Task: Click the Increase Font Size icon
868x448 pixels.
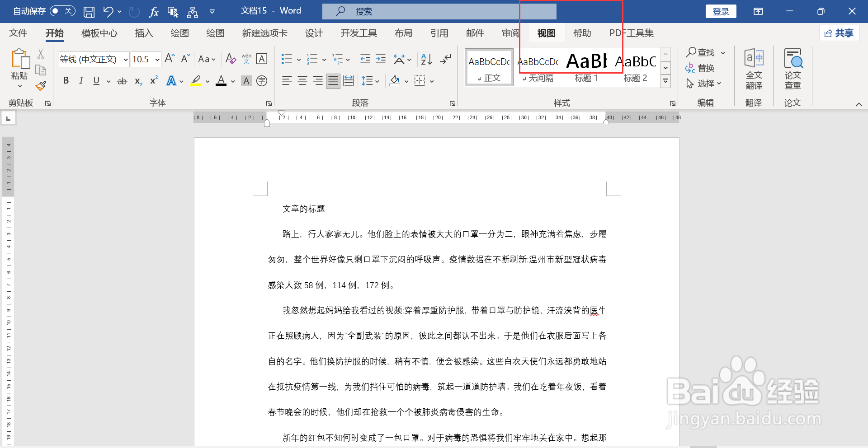Action: click(170, 59)
